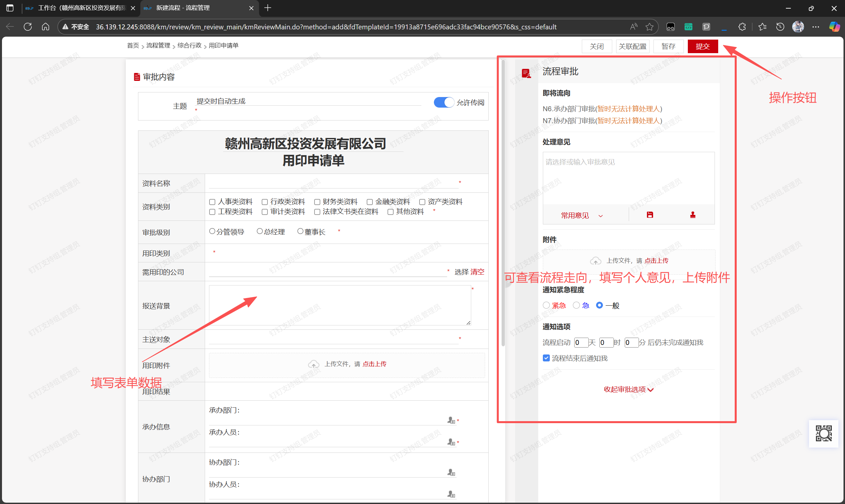Open address book for 承办部门 field
The image size is (845, 504).
(451, 420)
